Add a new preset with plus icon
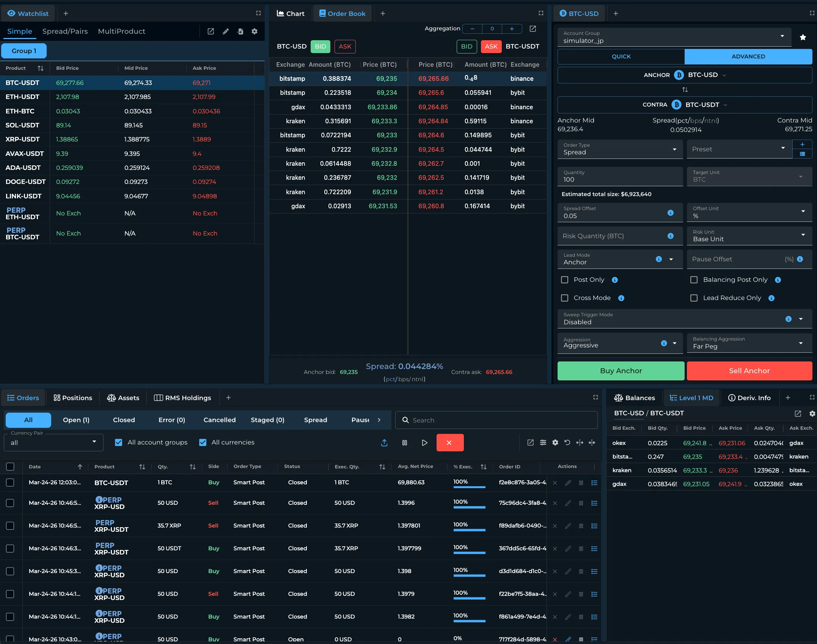The width and height of the screenshot is (817, 644). (802, 145)
